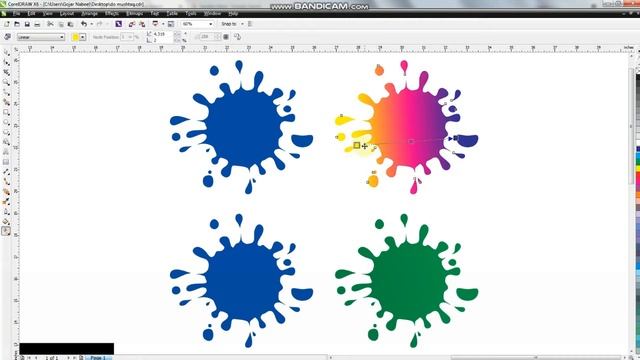
Task: Select the Crop tool in toolbox
Action: tap(6, 72)
